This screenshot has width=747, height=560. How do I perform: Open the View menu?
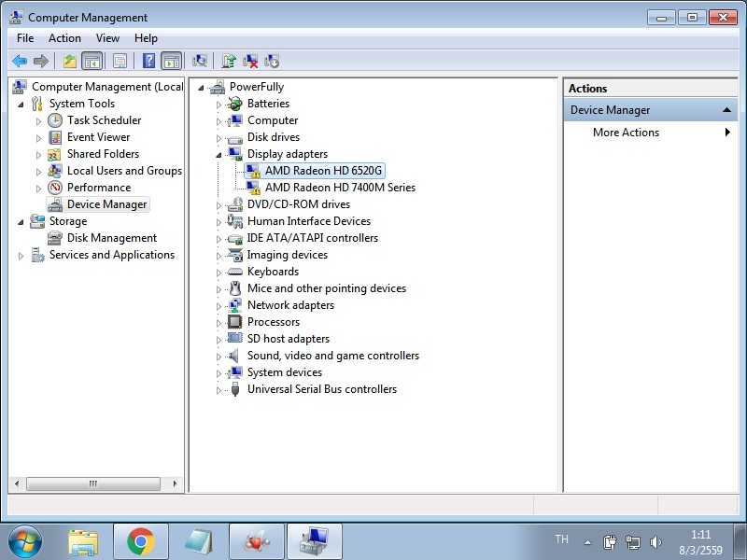[107, 38]
